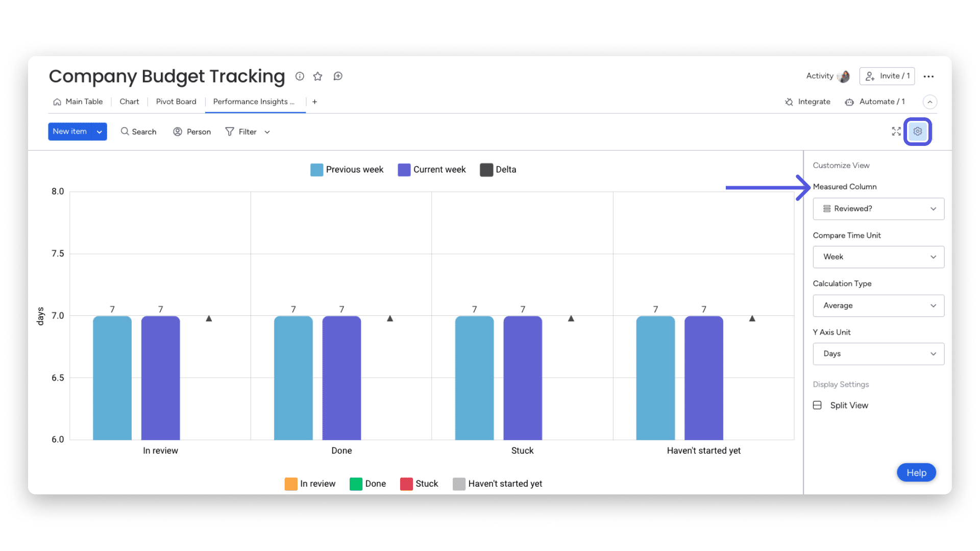Open the Help button
Viewport: 980px width, 551px height.
[x=916, y=472]
